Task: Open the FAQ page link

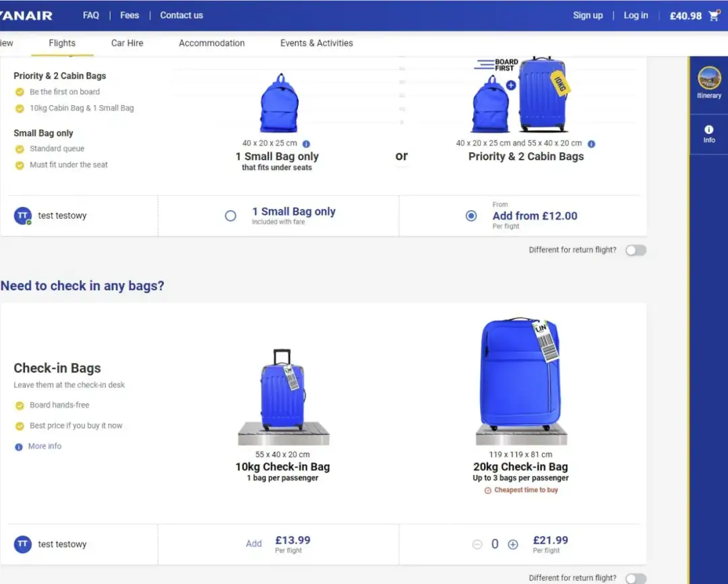Action: click(91, 15)
